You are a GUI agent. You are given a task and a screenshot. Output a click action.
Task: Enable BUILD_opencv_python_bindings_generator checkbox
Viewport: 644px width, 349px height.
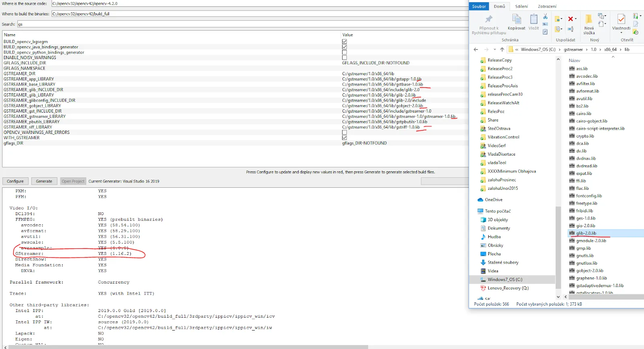(345, 52)
